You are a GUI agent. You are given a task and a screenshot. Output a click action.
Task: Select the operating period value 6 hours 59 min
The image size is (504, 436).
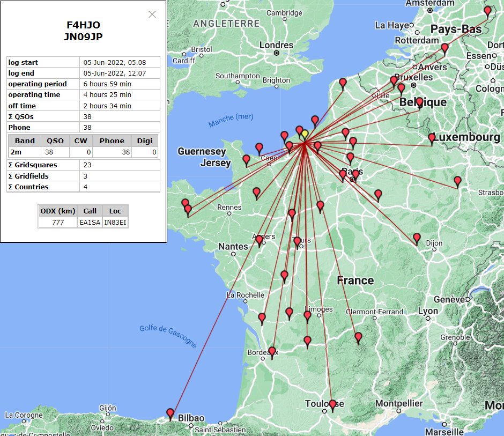click(x=107, y=84)
